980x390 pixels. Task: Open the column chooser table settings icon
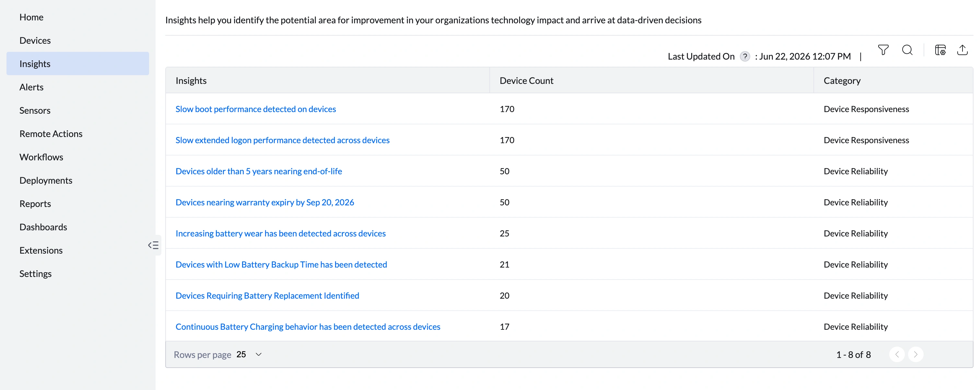click(x=940, y=50)
